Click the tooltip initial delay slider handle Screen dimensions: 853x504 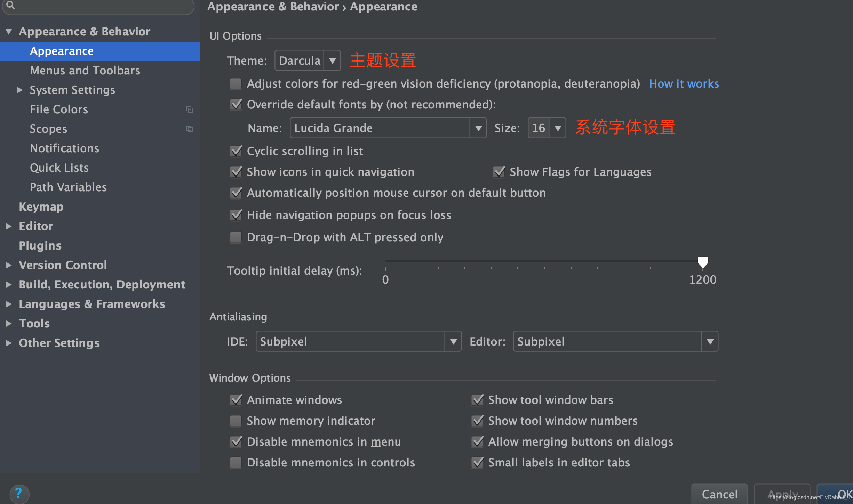(x=703, y=262)
